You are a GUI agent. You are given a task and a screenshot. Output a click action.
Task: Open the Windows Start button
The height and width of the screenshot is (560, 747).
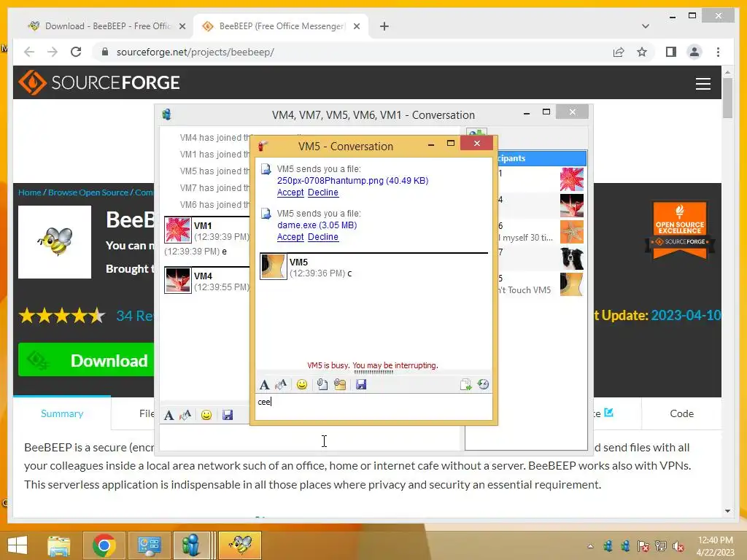18,545
